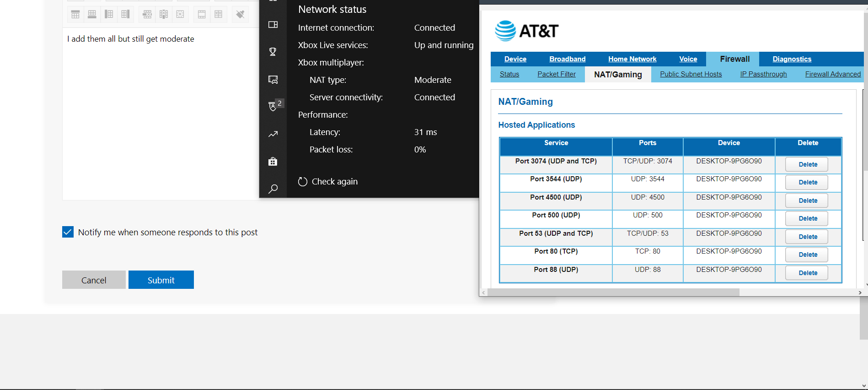Image resolution: width=868 pixels, height=390 pixels.
Task: Open IP Passthrough sub-tab
Action: pos(764,74)
